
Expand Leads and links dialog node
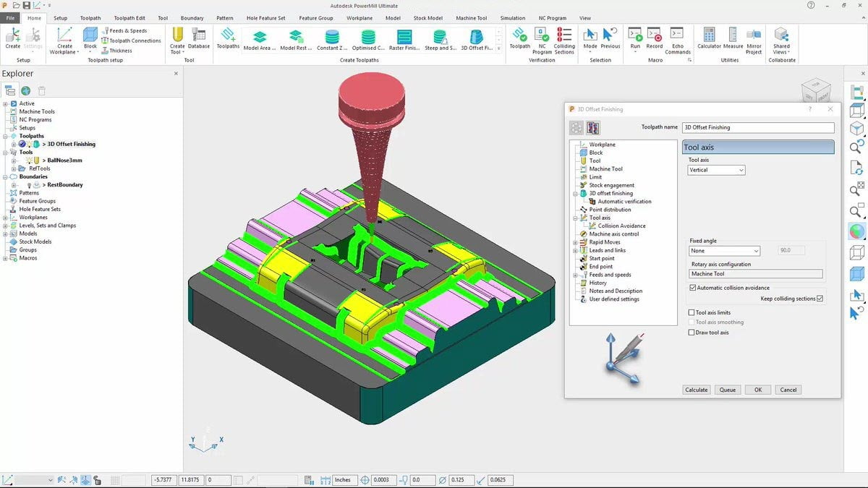pyautogui.click(x=576, y=250)
